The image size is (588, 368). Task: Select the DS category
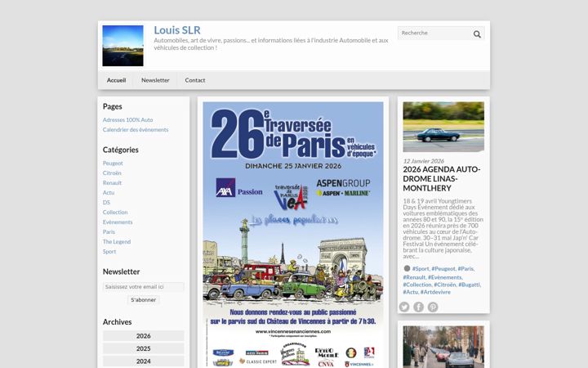pyautogui.click(x=106, y=203)
